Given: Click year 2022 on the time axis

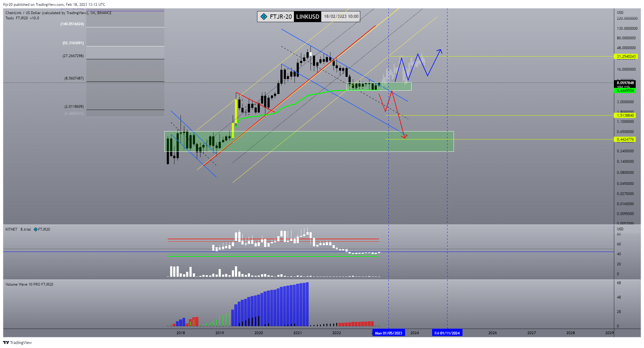Looking at the screenshot, I should click(337, 333).
